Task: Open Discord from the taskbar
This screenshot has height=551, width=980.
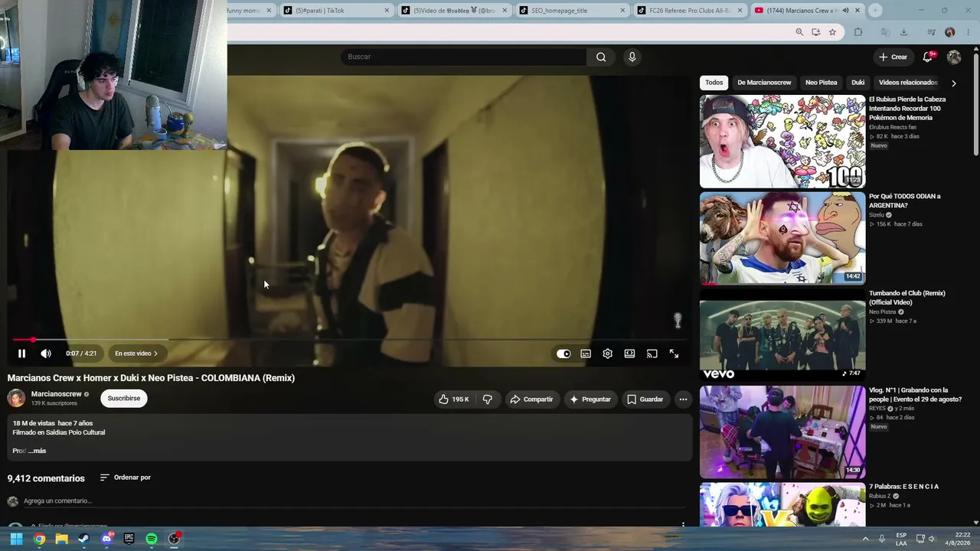Action: pyautogui.click(x=106, y=539)
